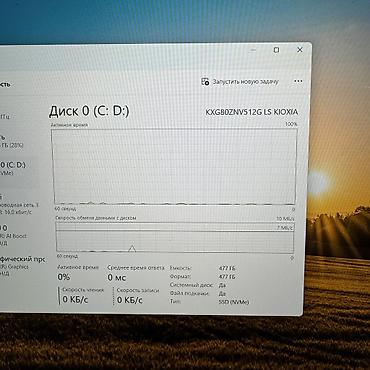
Task: Click the SSD (NVMe) type value
Action: 234,302
